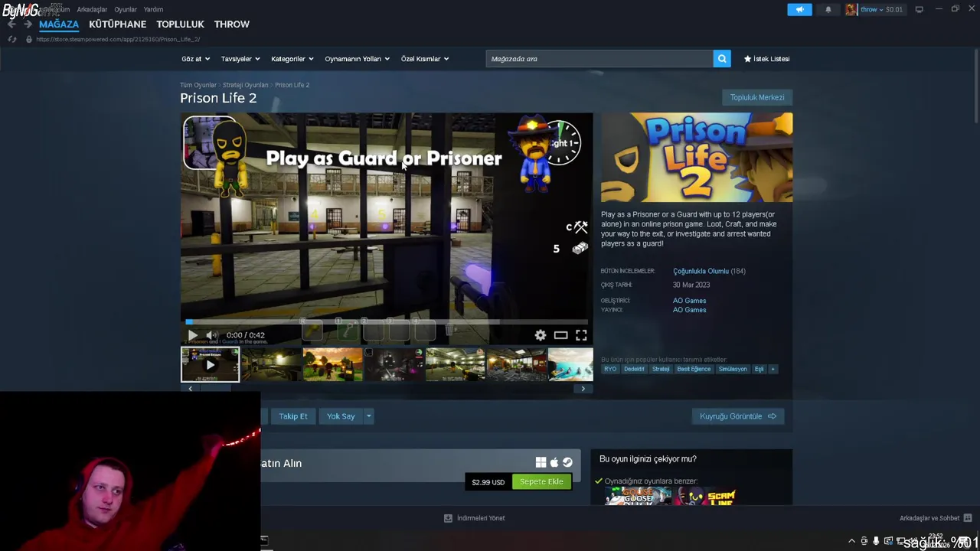Open the KÜTÜPHANE tab

(x=117, y=24)
